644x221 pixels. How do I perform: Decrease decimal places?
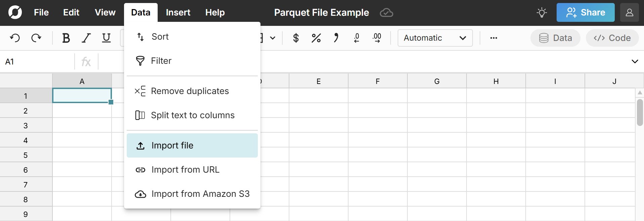(357, 38)
